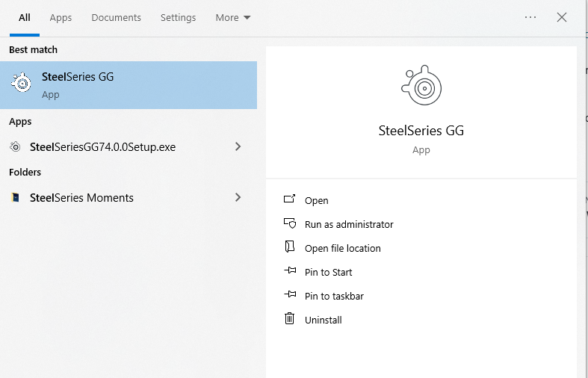
Task: Click the SteelSeries GG best match icon
Action: pyautogui.click(x=22, y=84)
